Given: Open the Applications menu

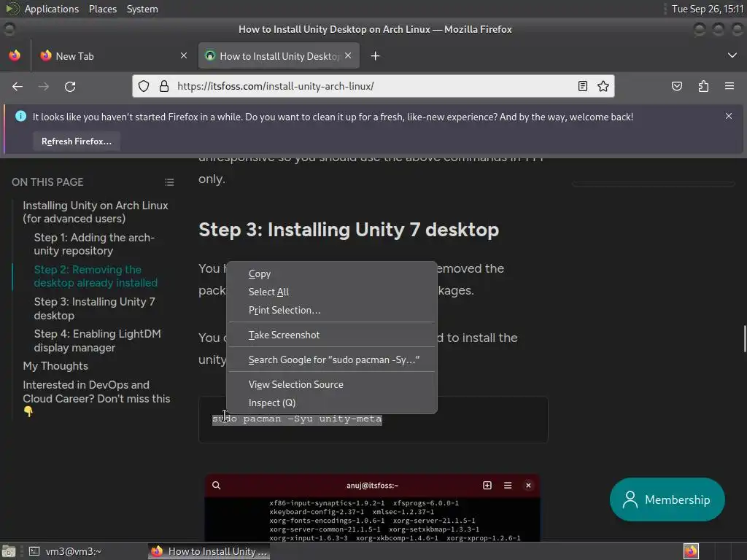Looking at the screenshot, I should pos(52,9).
